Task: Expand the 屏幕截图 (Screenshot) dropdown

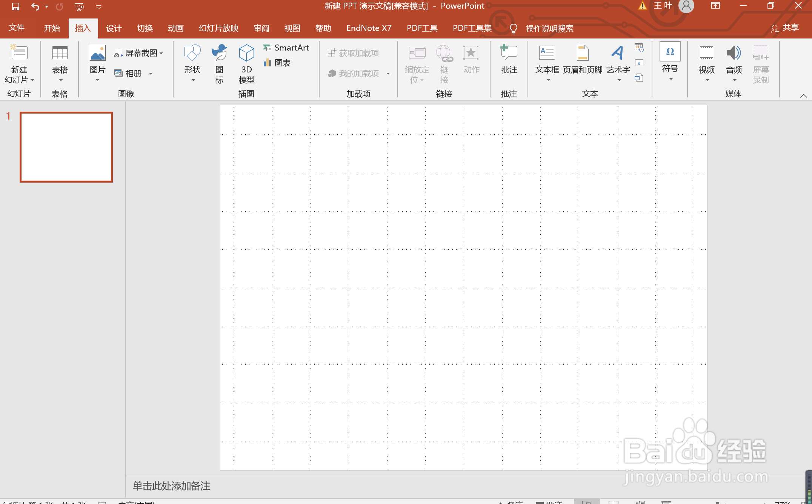Action: click(161, 54)
